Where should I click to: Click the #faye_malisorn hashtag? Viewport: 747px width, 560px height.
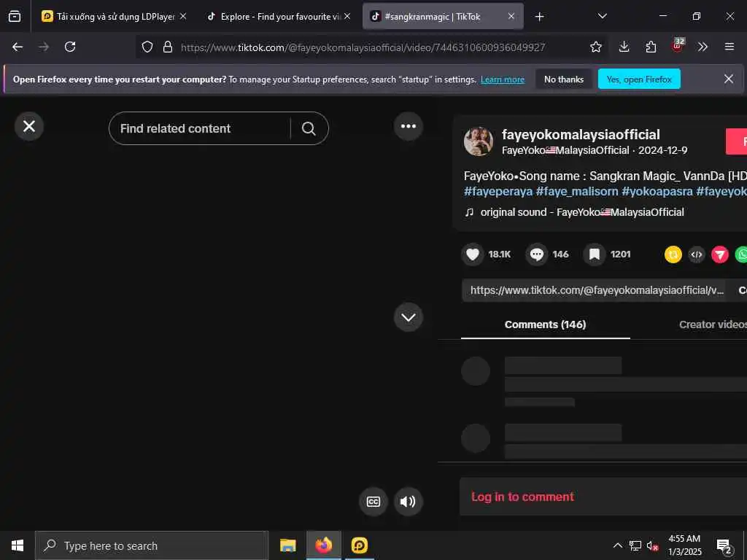[577, 192]
